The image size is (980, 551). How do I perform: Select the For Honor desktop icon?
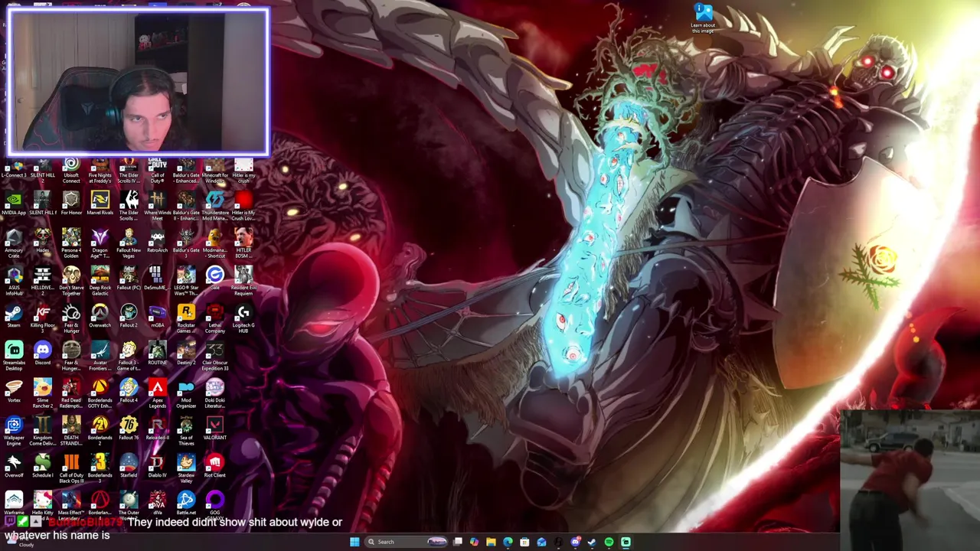(x=71, y=204)
